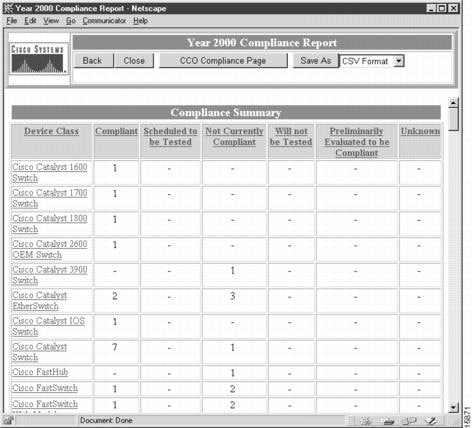Open Cisco Catalyst IOS Switch link
472x428 pixels.
pyautogui.click(x=49, y=326)
